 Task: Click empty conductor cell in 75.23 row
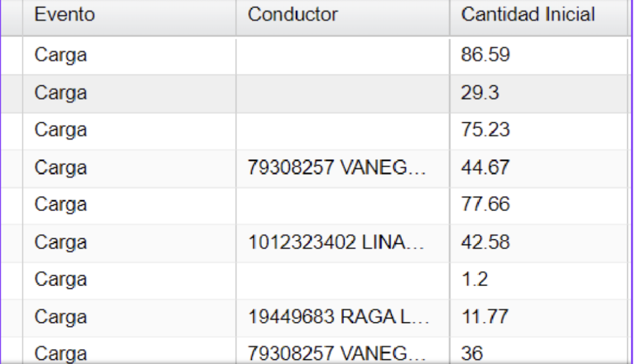point(343,131)
